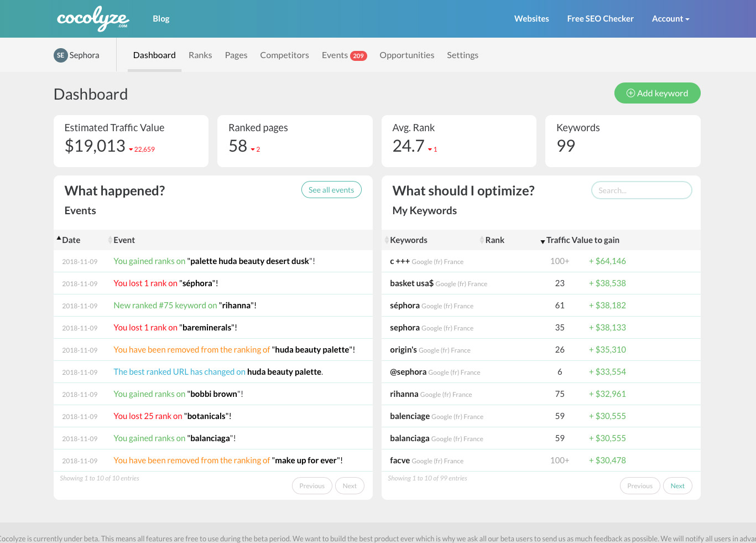Open the Account dropdown menu
The width and height of the screenshot is (756, 543).
[x=670, y=19]
